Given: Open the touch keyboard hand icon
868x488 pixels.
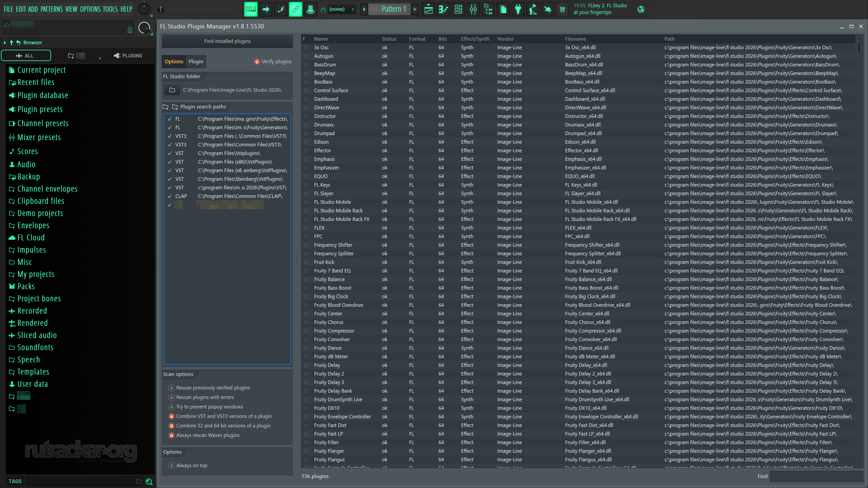Looking at the screenshot, I should (x=548, y=9).
